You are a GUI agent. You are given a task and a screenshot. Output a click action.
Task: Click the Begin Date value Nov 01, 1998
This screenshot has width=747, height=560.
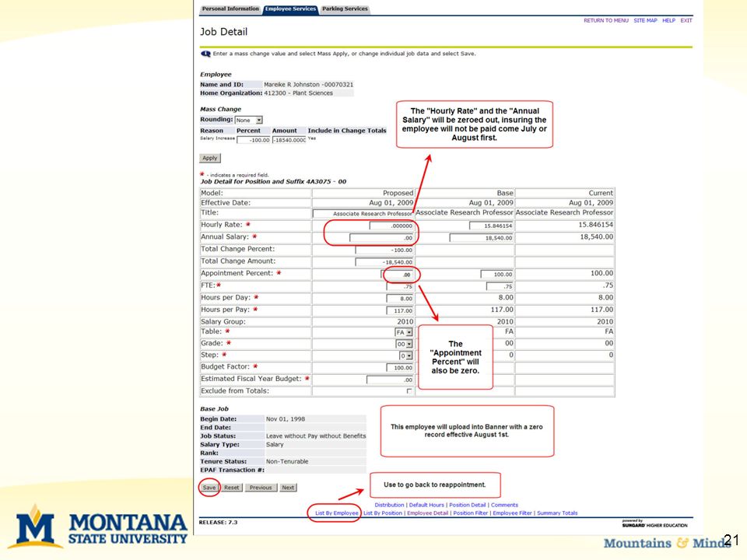click(x=286, y=419)
